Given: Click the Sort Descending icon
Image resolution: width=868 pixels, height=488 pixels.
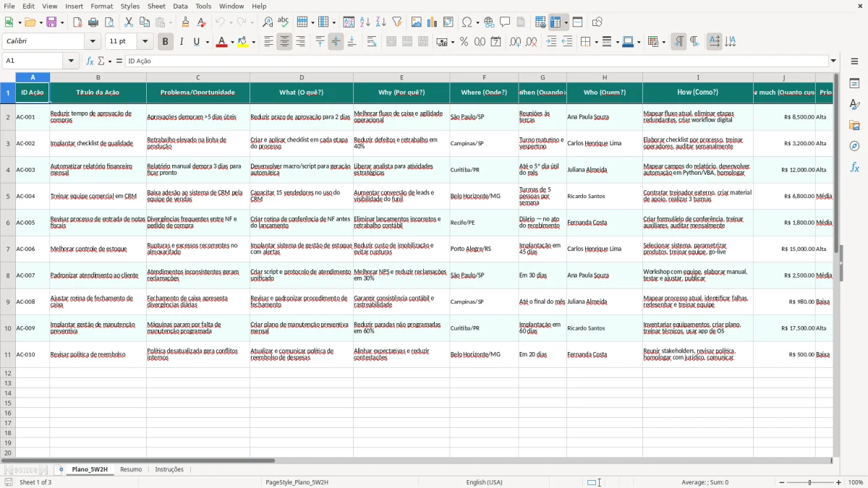Looking at the screenshot, I should pos(381,22).
